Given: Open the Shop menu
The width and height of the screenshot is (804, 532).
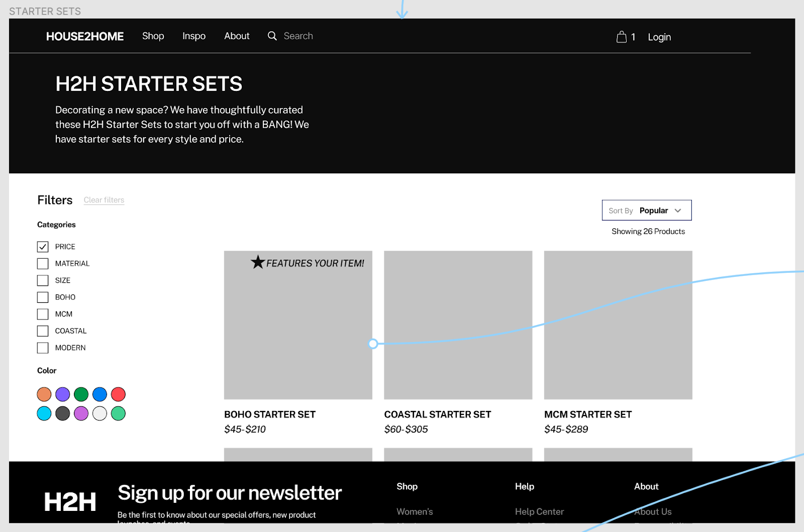Looking at the screenshot, I should (153, 36).
